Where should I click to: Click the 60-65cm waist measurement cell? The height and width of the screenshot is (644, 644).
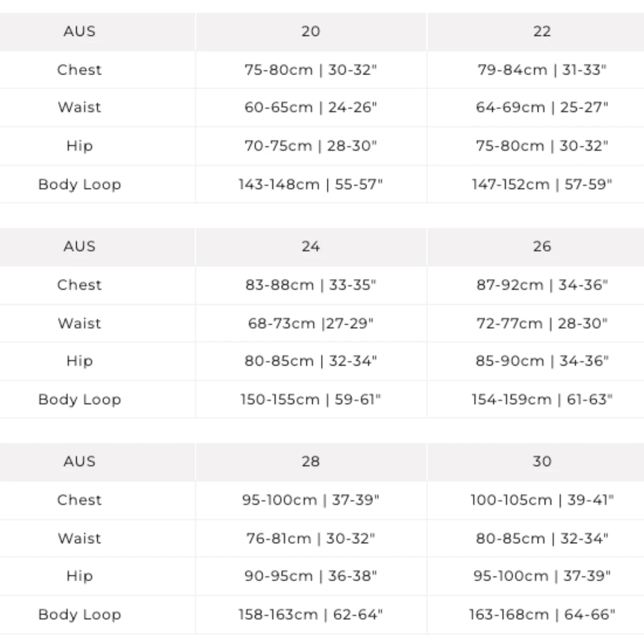pyautogui.click(x=311, y=107)
